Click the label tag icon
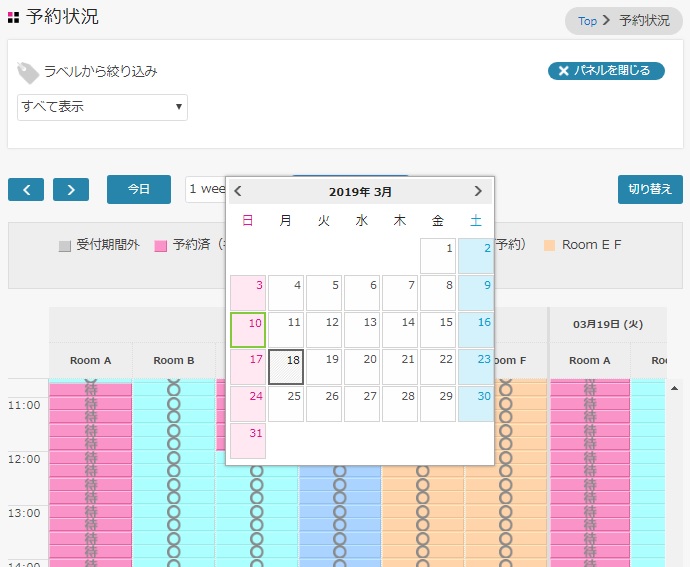The image size is (690, 567). pos(28,72)
